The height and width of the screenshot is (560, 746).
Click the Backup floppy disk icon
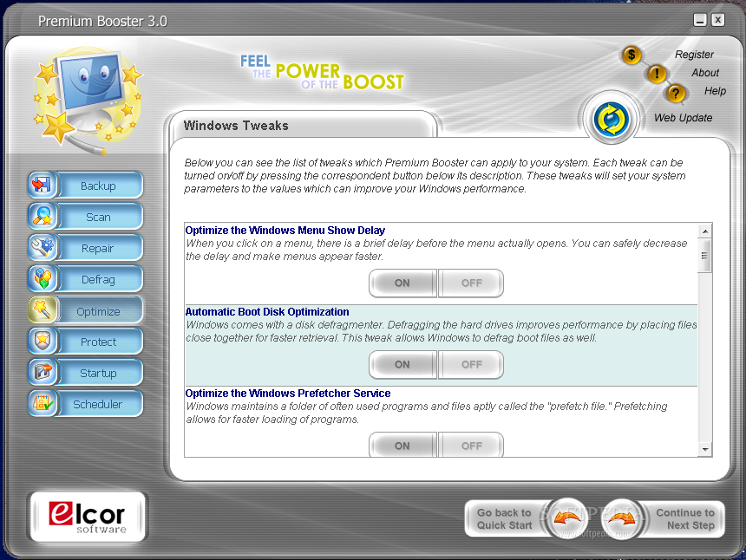tap(42, 185)
